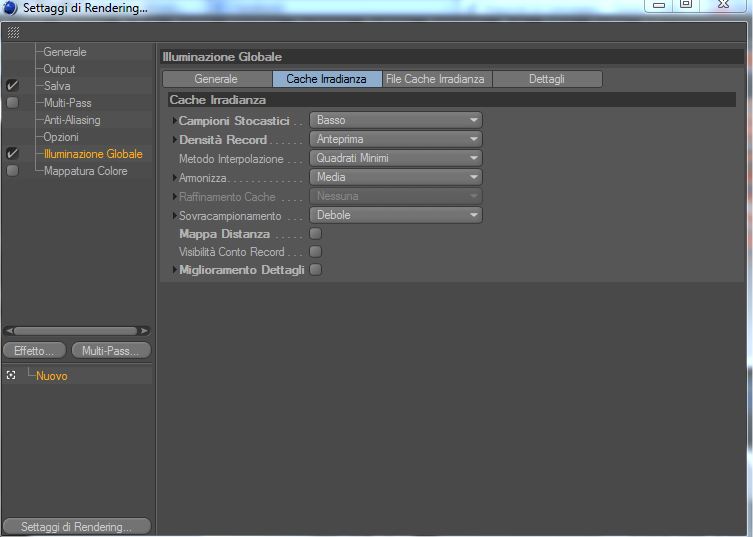Expand the Miglioramento Dettagli triangle
The width and height of the screenshot is (753, 537).
pyautogui.click(x=175, y=270)
